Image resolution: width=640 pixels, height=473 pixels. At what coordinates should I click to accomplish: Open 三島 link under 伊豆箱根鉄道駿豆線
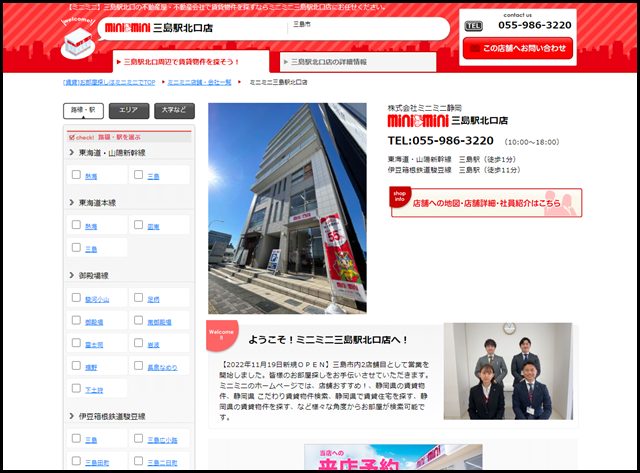coord(91,440)
